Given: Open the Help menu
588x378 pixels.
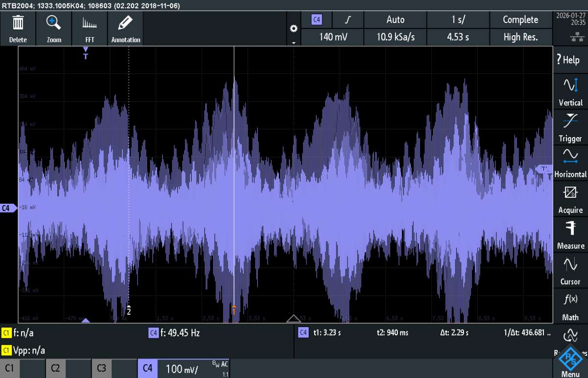Looking at the screenshot, I should click(x=570, y=60).
